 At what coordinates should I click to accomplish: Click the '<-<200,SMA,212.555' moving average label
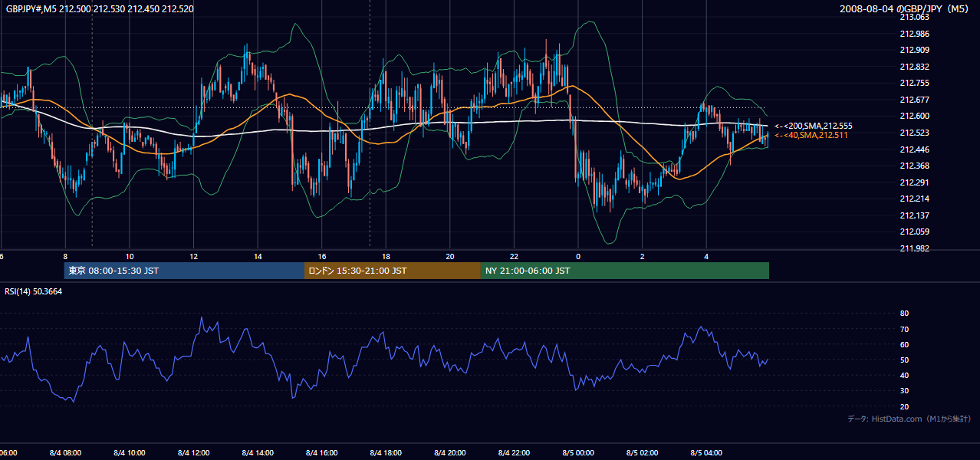(x=814, y=126)
